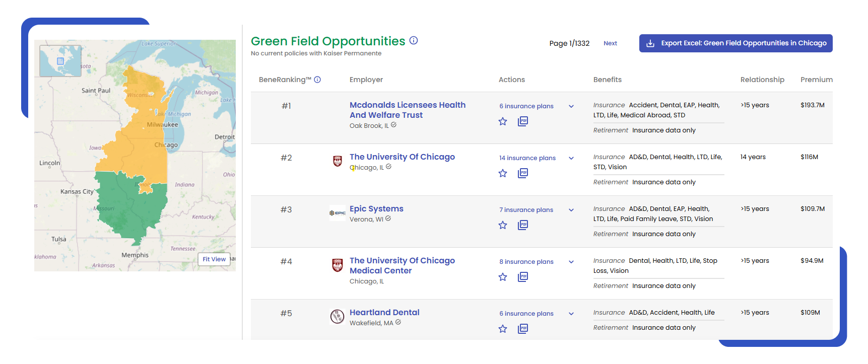Expand the 7 insurance plans dropdown

point(571,210)
